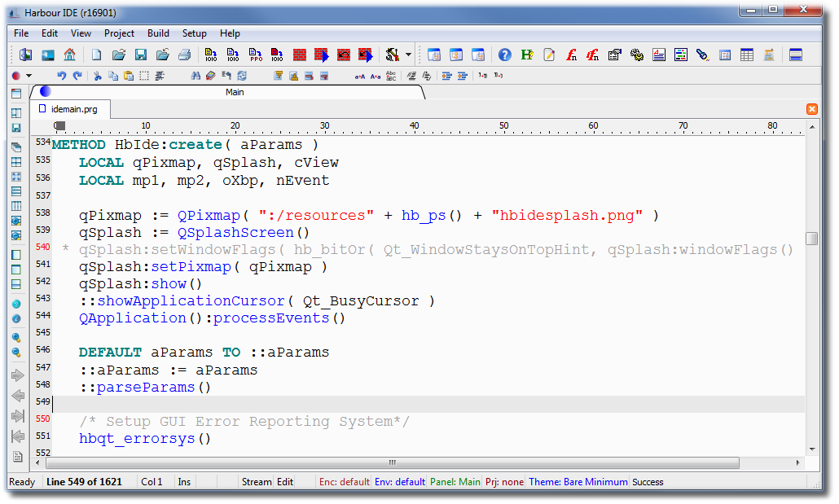Click the binoculars Find icon

195,76
